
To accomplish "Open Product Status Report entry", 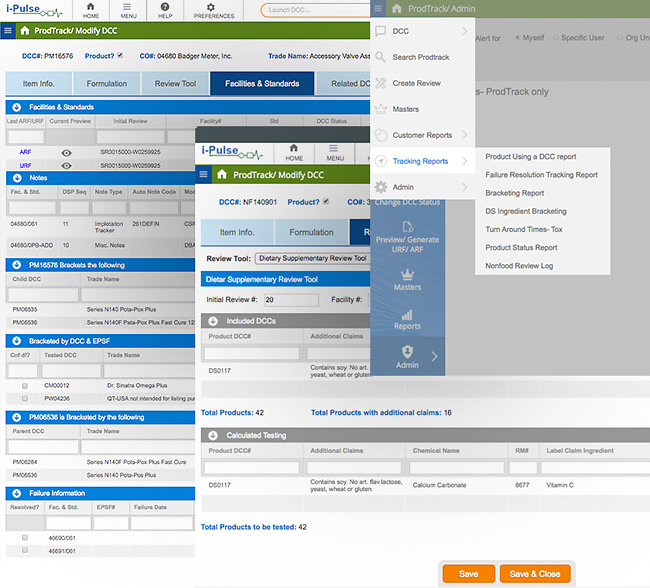I will point(521,248).
